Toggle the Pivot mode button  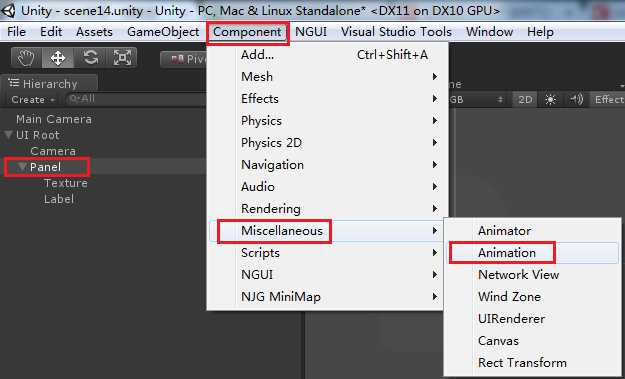click(184, 59)
